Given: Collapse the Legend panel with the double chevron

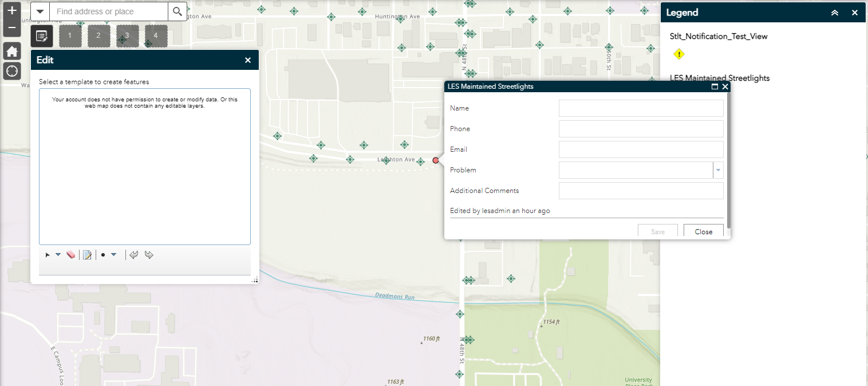Looking at the screenshot, I should [x=834, y=12].
